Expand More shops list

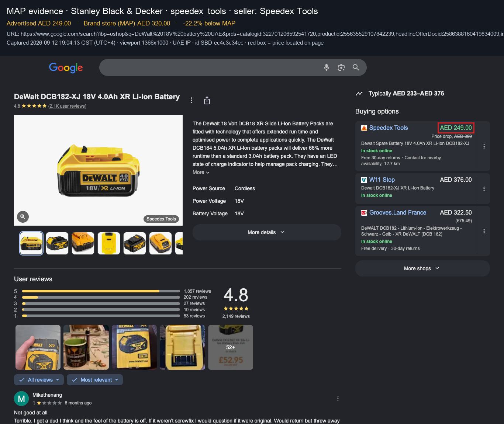(x=422, y=268)
